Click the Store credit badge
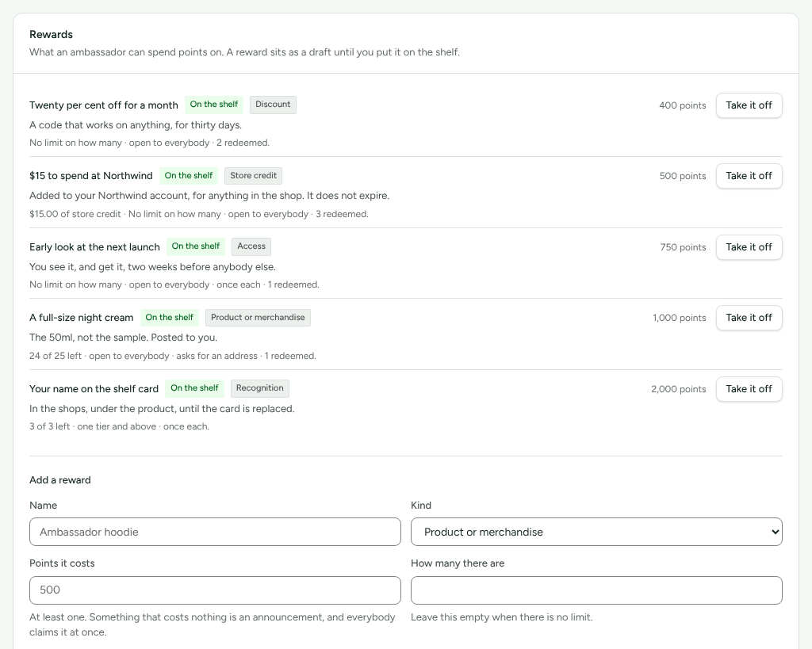812x649 pixels. point(253,176)
